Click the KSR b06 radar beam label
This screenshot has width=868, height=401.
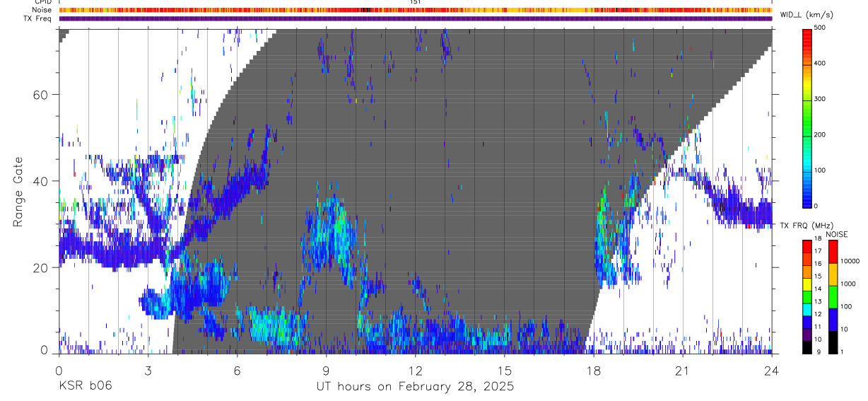coord(85,385)
